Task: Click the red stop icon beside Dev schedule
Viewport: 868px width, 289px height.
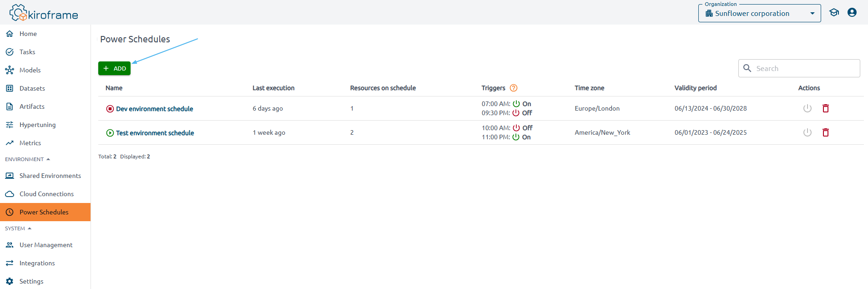Action: pos(110,109)
